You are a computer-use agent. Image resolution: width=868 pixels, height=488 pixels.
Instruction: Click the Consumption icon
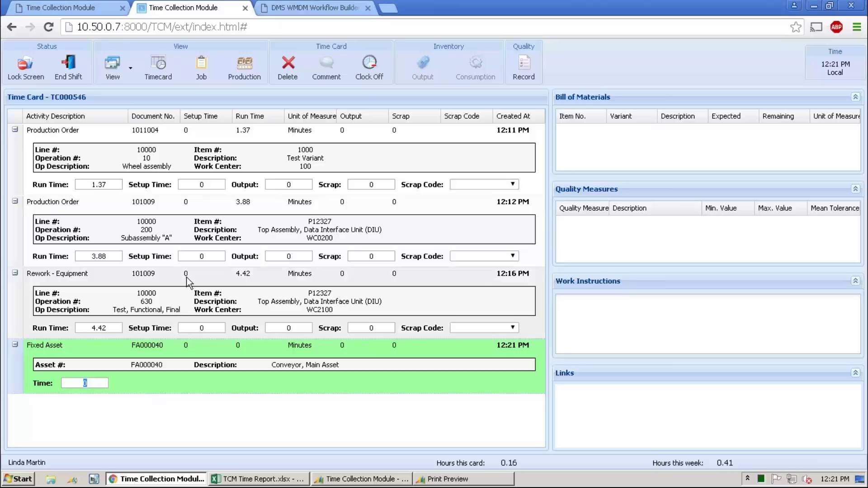tap(476, 64)
